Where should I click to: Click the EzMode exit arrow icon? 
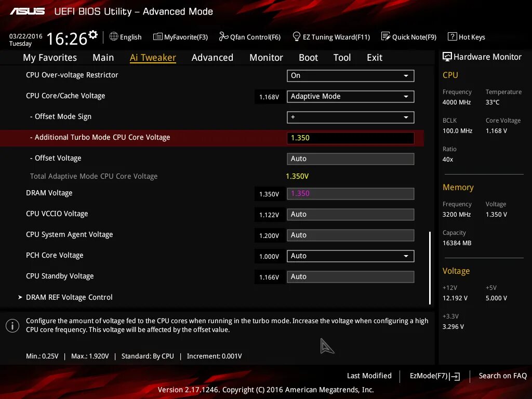(455, 376)
